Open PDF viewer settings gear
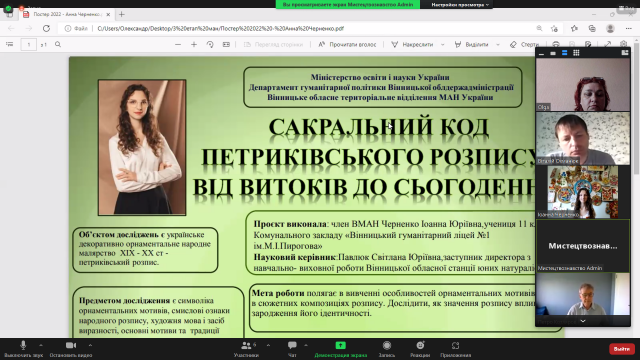 623,44
